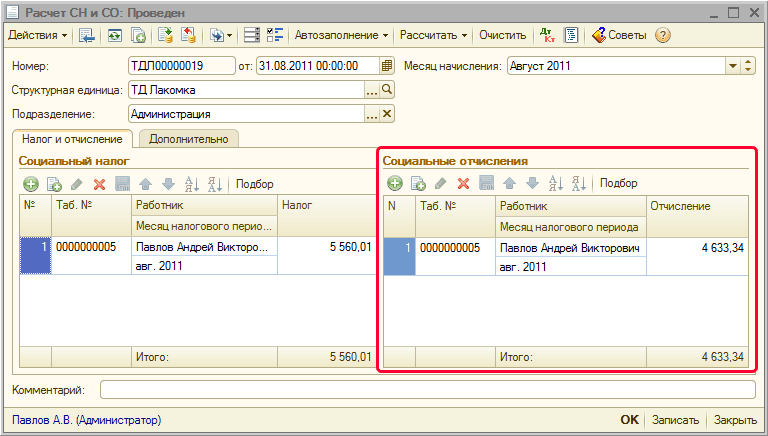Delete row in Социальные отчисления table
The image size is (768, 436).
(x=463, y=183)
